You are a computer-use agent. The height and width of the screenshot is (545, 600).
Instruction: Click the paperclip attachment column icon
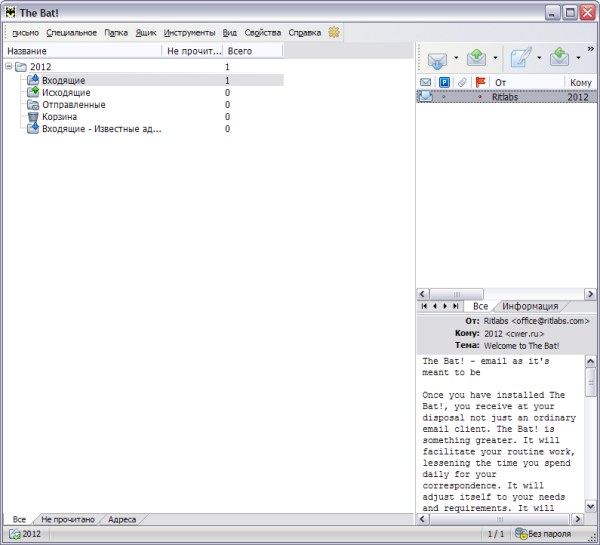(461, 82)
